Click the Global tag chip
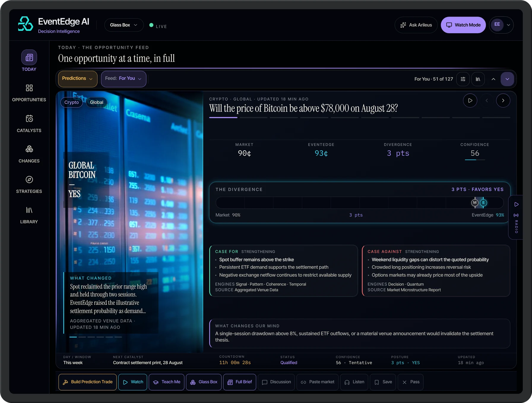 pos(96,102)
